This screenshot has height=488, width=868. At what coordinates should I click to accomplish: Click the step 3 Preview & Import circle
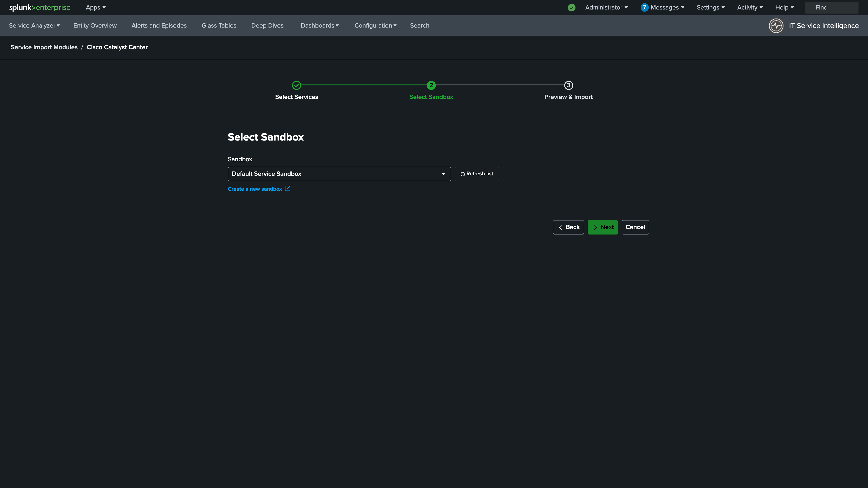[x=568, y=85]
